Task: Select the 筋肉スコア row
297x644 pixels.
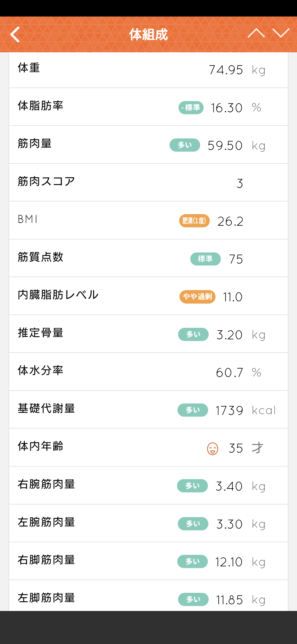Action: 148,183
